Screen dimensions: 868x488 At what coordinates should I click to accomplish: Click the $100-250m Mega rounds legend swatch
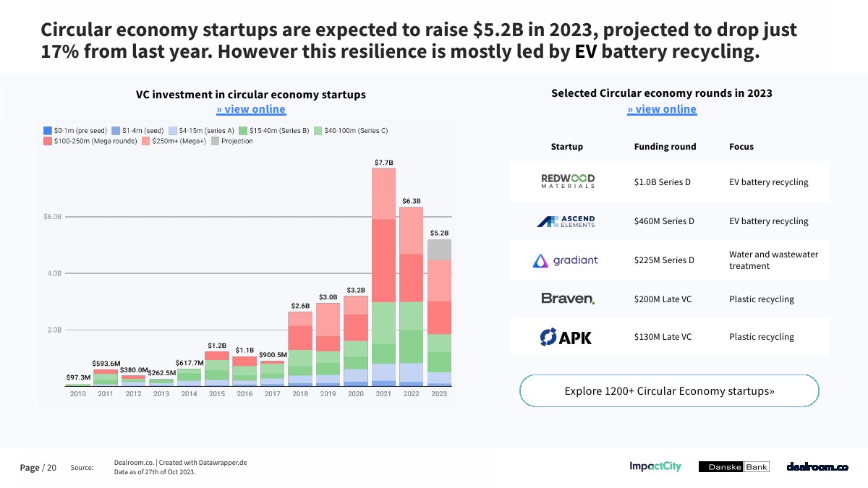tap(48, 141)
